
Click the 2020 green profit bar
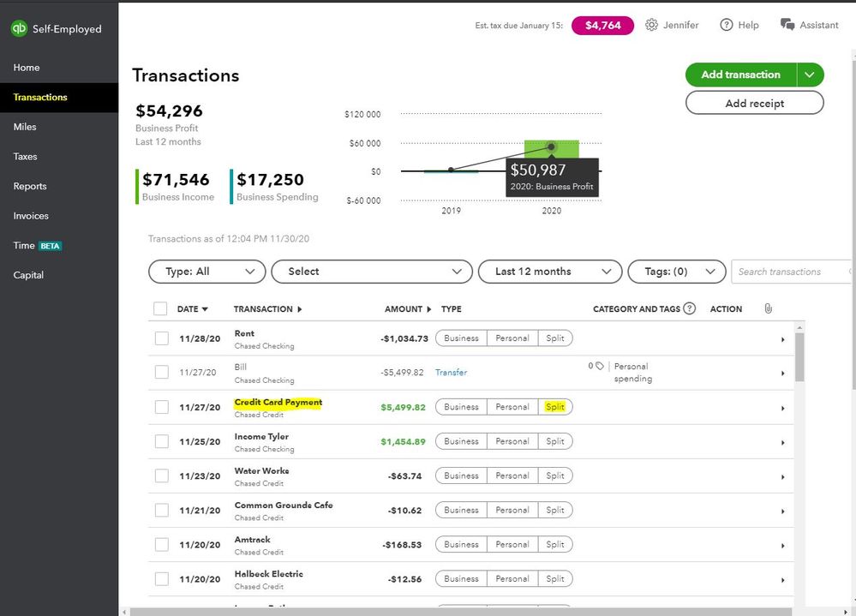[x=551, y=149]
